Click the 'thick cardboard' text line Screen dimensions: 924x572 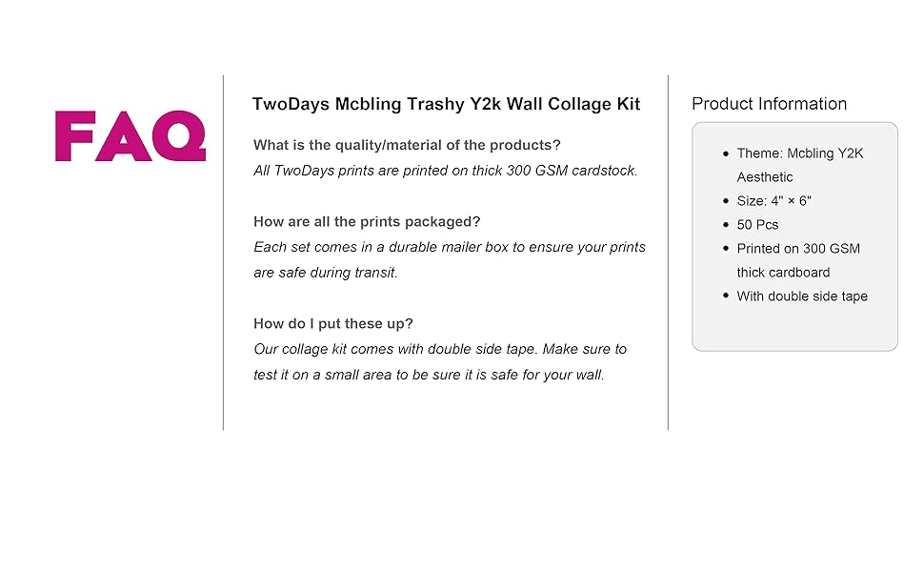pos(783,273)
